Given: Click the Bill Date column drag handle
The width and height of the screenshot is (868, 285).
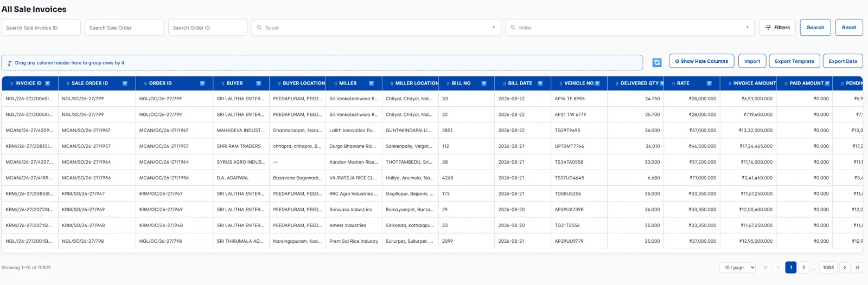Looking at the screenshot, I should [x=504, y=83].
